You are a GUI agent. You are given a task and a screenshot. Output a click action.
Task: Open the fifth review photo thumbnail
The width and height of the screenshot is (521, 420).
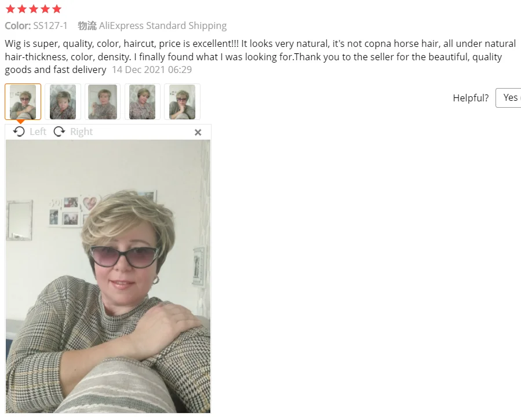[182, 101]
